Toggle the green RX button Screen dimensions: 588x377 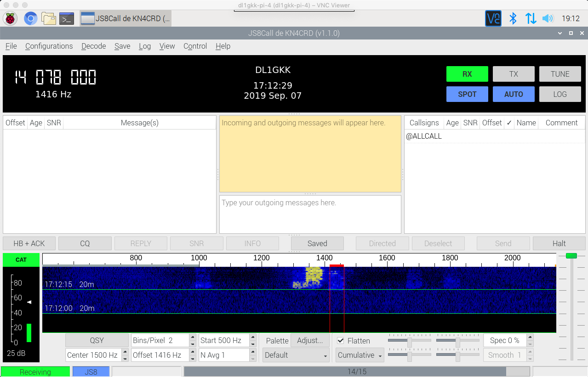[467, 74]
